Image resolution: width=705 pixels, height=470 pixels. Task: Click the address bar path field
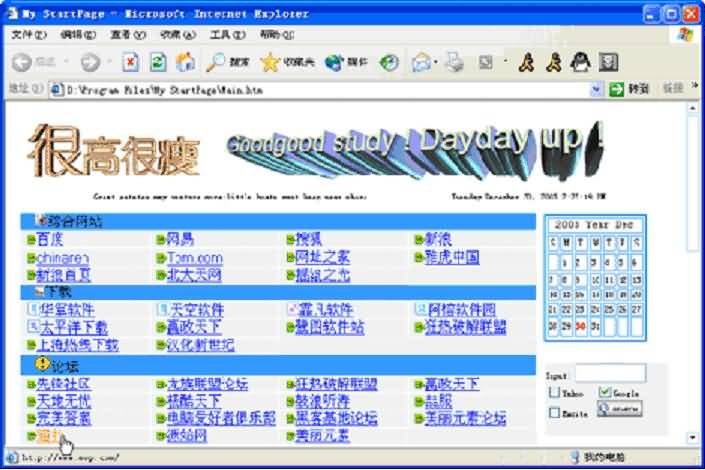coord(326,90)
